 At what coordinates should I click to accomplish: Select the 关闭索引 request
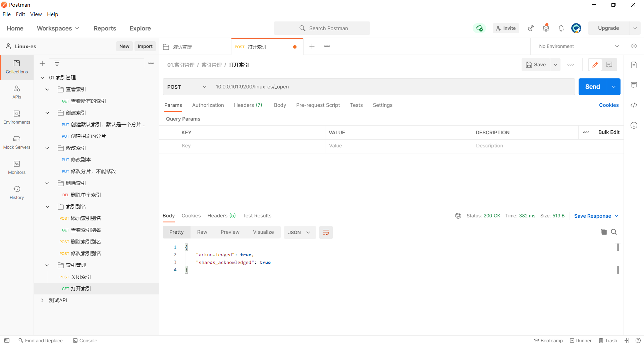click(97, 277)
